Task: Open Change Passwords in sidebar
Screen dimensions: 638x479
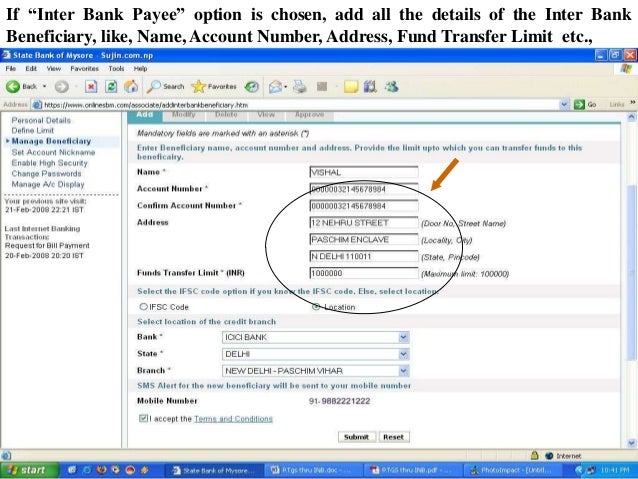Action: 46,173
